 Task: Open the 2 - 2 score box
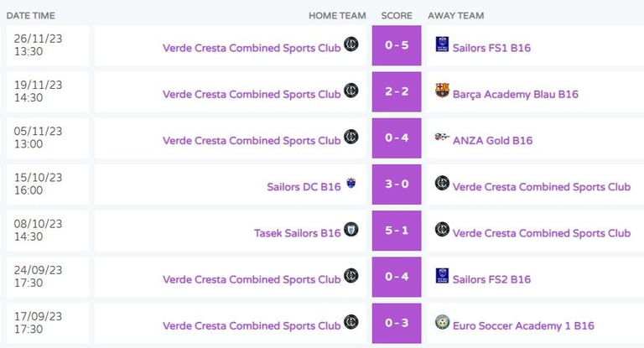tap(397, 91)
